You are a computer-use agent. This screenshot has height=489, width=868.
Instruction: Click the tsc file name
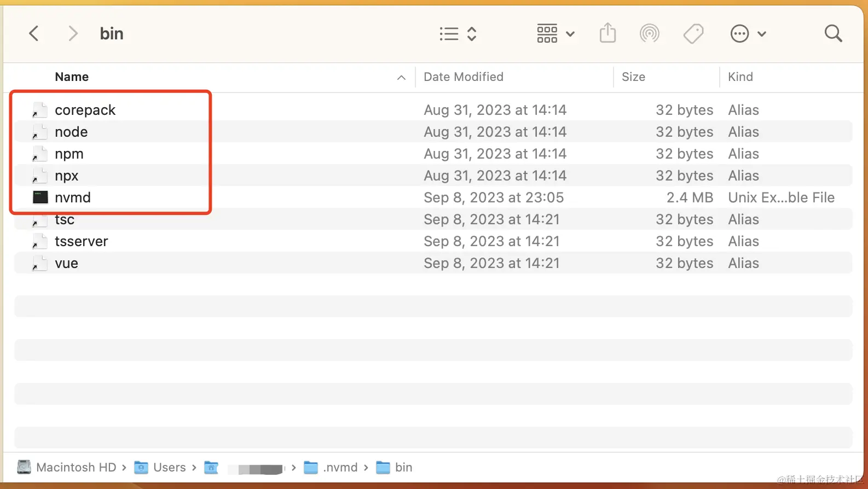coord(65,220)
